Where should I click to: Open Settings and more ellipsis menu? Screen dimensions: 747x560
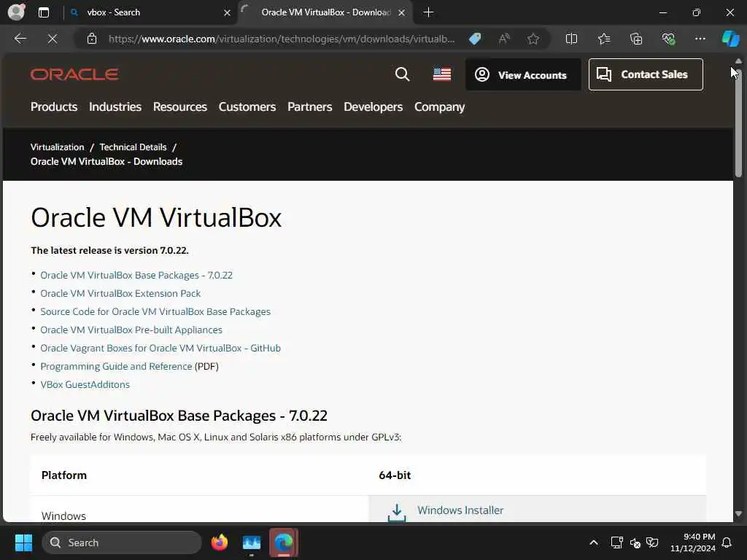(x=700, y=39)
